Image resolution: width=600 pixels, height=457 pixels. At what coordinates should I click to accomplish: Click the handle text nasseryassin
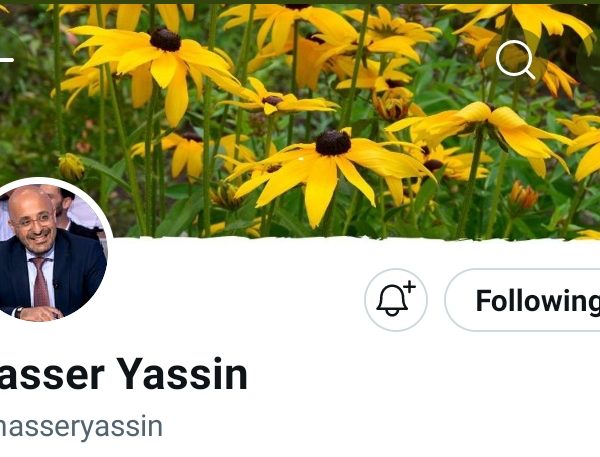click(x=81, y=427)
